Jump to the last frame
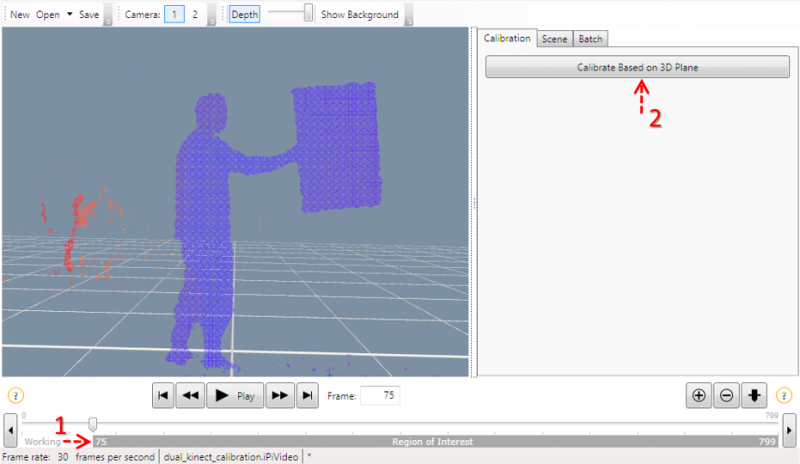 [x=307, y=396]
